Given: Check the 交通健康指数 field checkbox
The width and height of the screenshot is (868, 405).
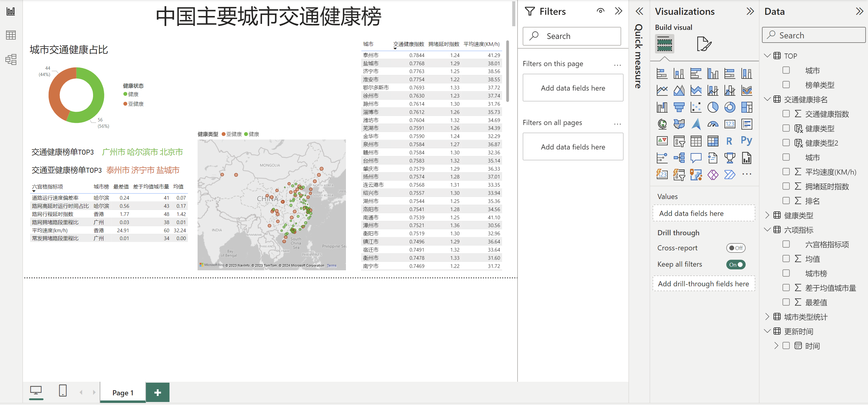Looking at the screenshot, I should pyautogui.click(x=786, y=114).
